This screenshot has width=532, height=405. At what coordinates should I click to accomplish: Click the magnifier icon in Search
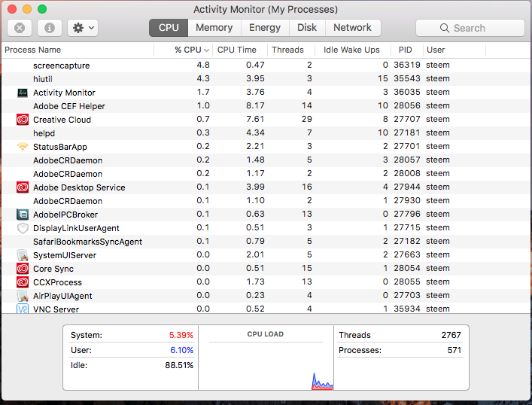(x=445, y=28)
